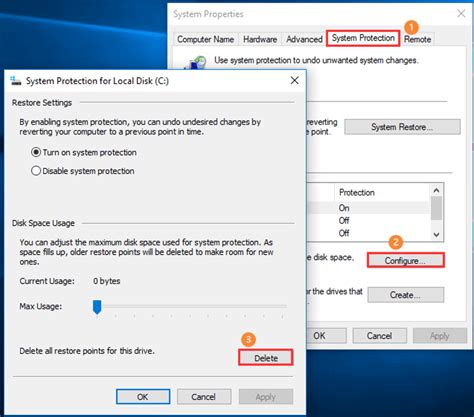The image size is (474, 417).
Task: Click Apply in System Protection for Local Disk dialog
Action: pos(266,397)
